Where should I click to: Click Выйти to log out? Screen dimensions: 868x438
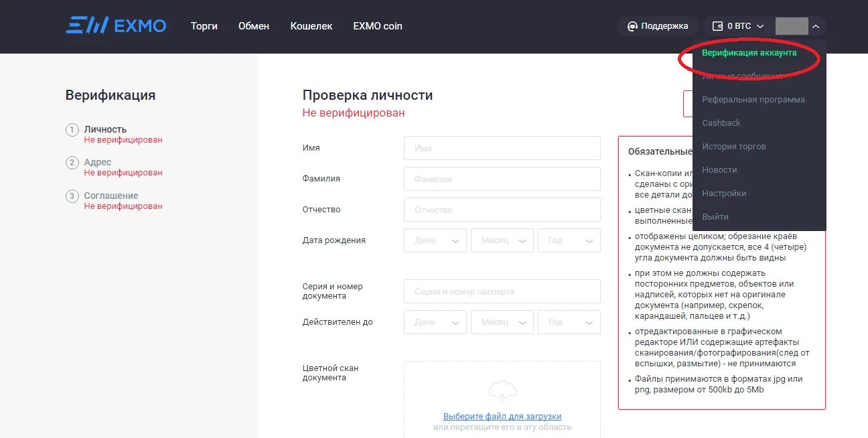point(715,216)
